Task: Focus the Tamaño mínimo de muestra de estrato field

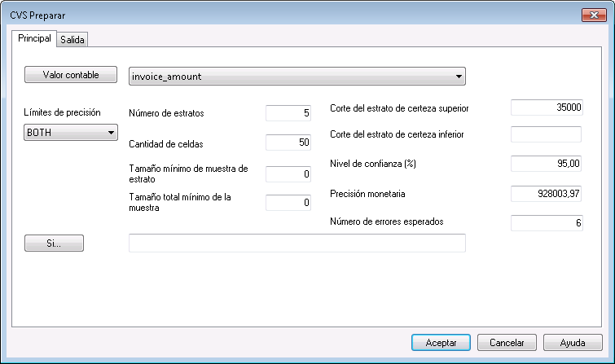Action: pyautogui.click(x=288, y=173)
